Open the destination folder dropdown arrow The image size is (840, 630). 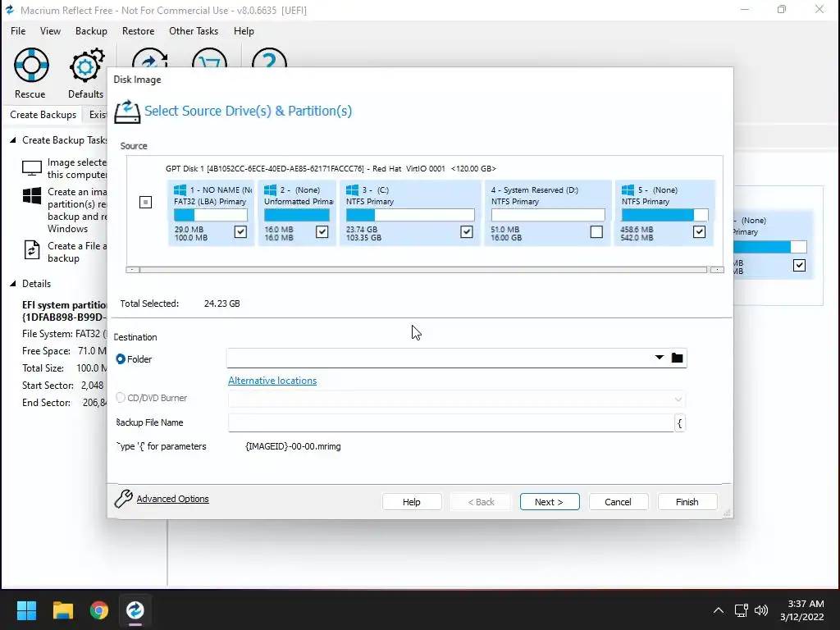point(660,358)
